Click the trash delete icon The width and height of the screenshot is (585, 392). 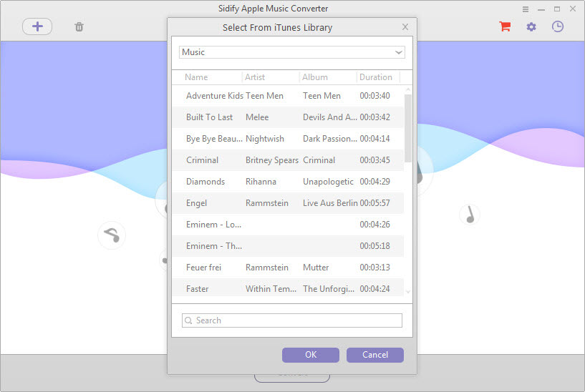(x=79, y=27)
